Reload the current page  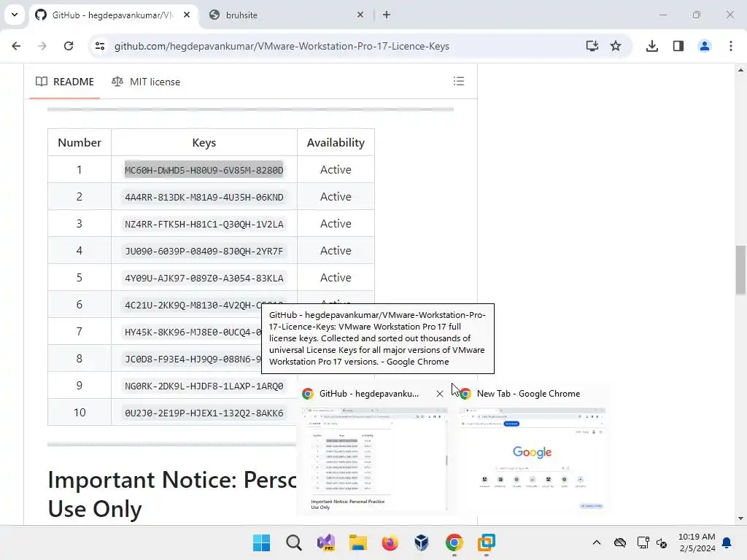point(69,46)
